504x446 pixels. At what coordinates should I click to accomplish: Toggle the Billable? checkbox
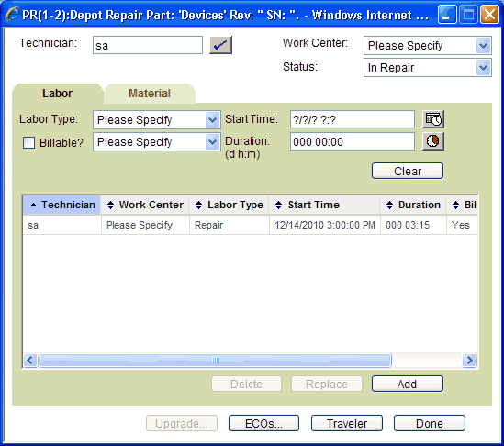tap(29, 142)
